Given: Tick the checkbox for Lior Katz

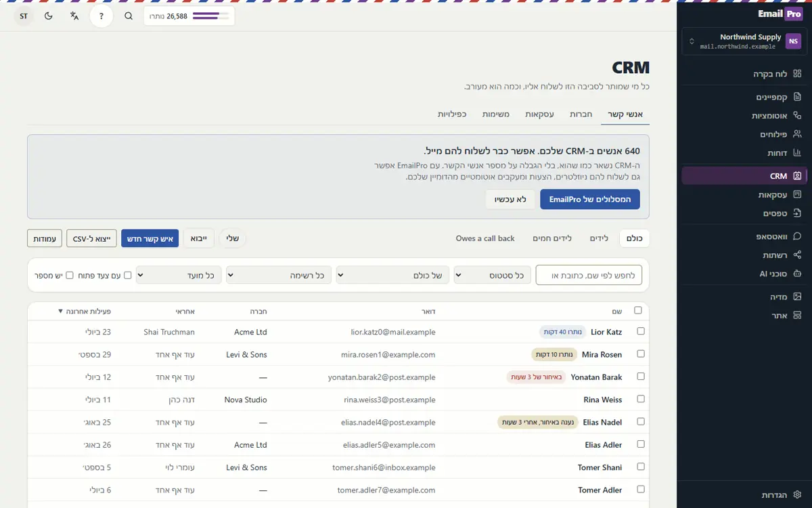Looking at the screenshot, I should (x=641, y=331).
